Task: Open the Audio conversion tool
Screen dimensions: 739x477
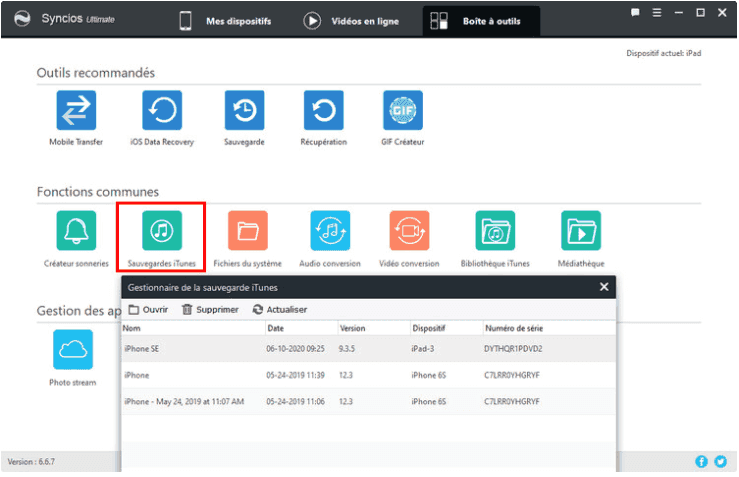Action: point(330,231)
